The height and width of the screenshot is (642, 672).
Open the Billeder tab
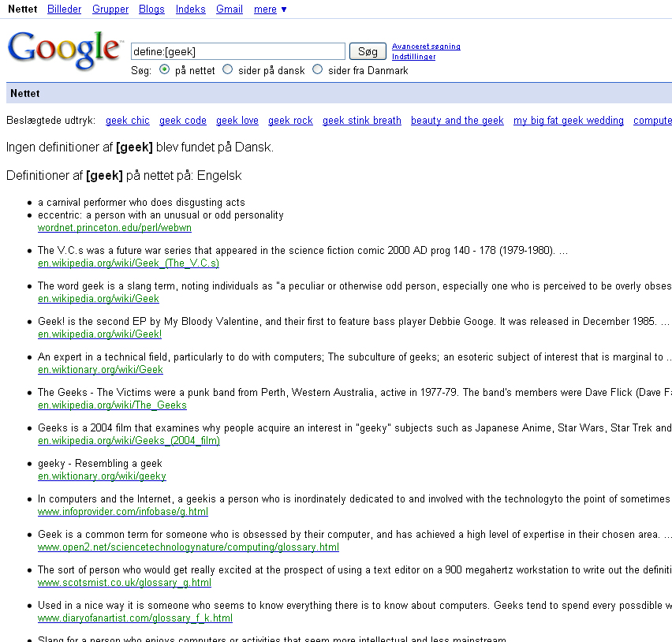64,9
